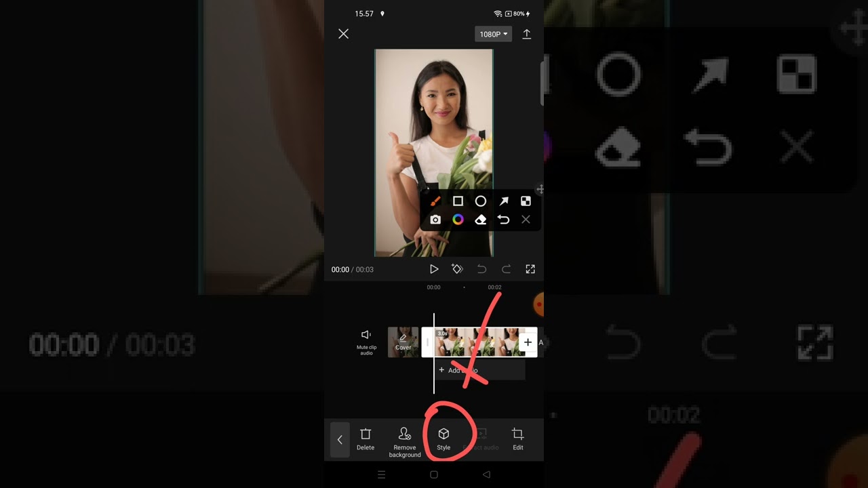Click the 00:02 timeline ruler mark
The width and height of the screenshot is (868, 488).
pyautogui.click(x=494, y=287)
